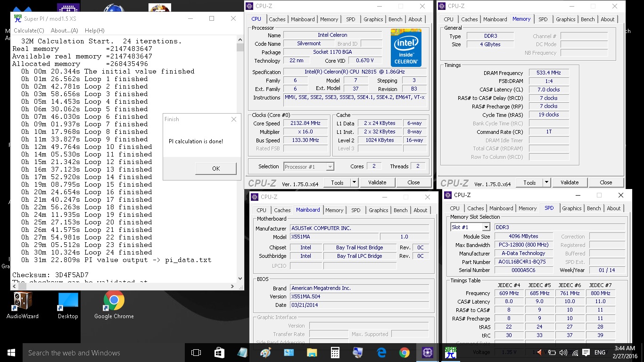
Task: Open Paint from the taskbar
Action: pyautogui.click(x=265, y=353)
